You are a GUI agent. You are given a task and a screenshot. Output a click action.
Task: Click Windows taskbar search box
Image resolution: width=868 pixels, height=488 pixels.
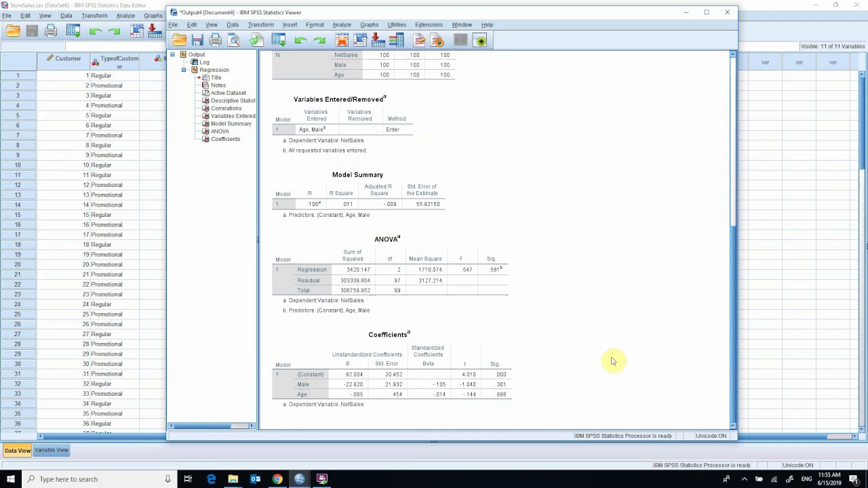pyautogui.click(x=98, y=479)
